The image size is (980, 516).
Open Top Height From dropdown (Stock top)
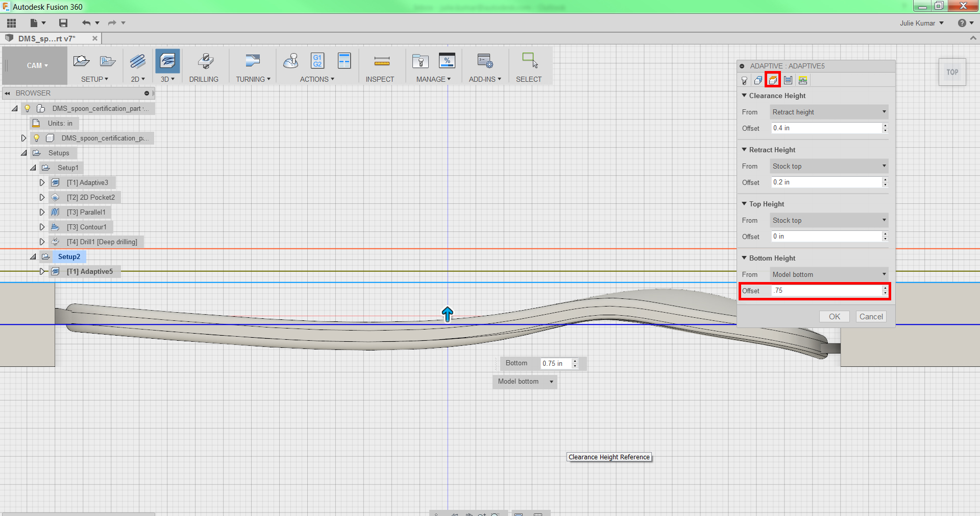click(829, 220)
